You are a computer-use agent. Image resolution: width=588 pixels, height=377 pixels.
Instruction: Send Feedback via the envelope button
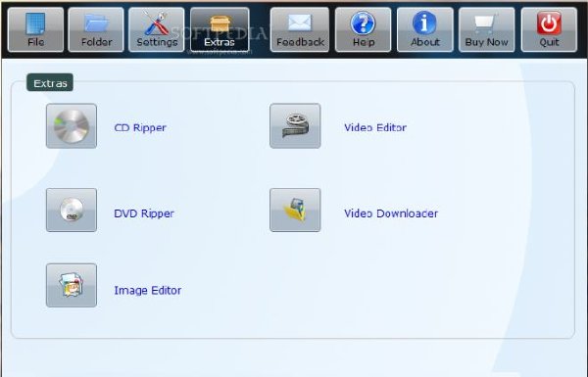coord(300,29)
